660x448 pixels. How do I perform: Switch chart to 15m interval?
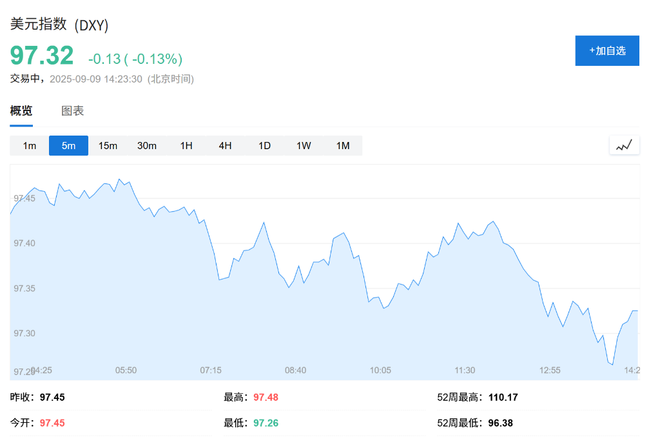[x=108, y=146]
